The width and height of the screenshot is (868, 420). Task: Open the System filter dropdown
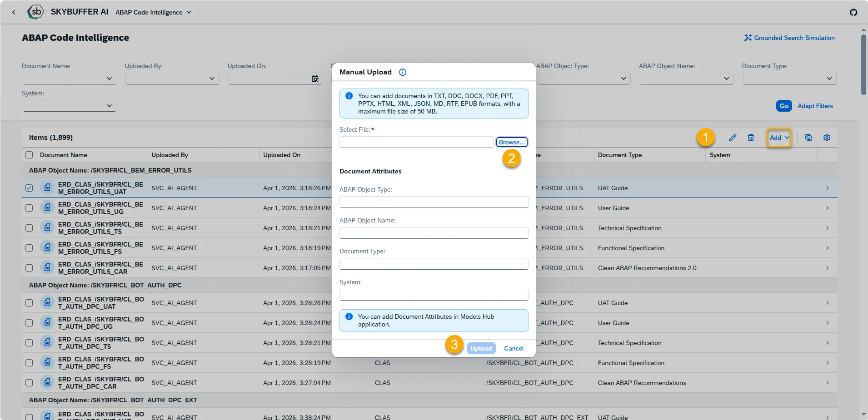pos(109,106)
